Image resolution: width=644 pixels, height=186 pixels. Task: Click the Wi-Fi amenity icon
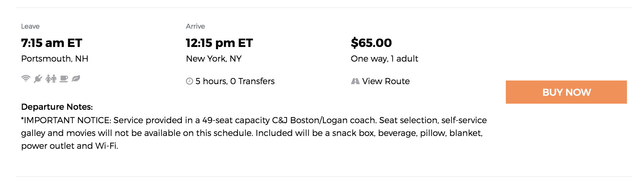(x=26, y=79)
